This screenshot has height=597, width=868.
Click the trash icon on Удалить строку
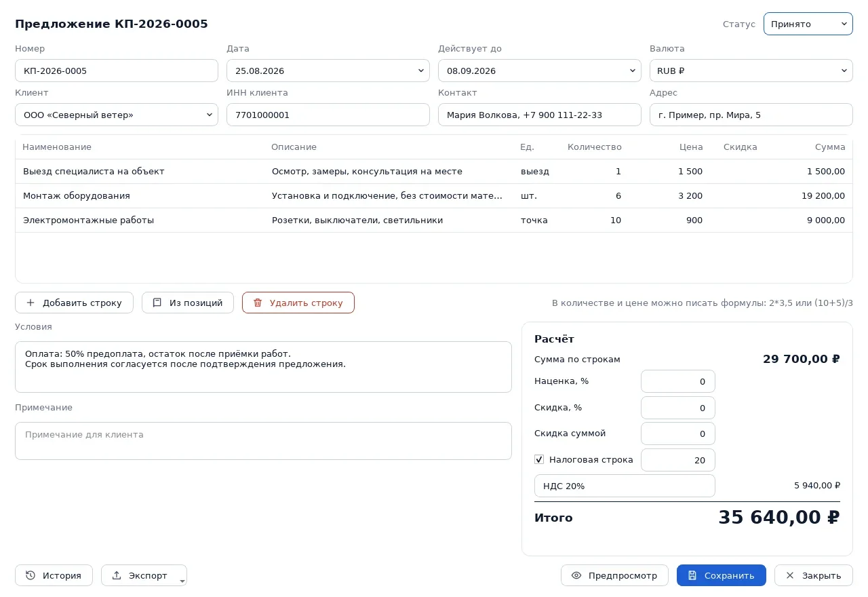pyautogui.click(x=258, y=303)
